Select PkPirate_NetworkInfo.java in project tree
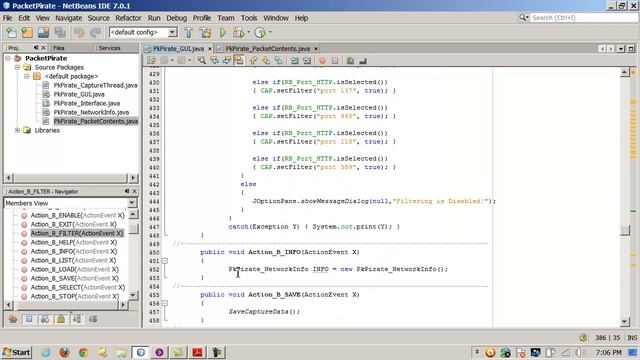Image resolution: width=640 pixels, height=360 pixels. coord(91,112)
